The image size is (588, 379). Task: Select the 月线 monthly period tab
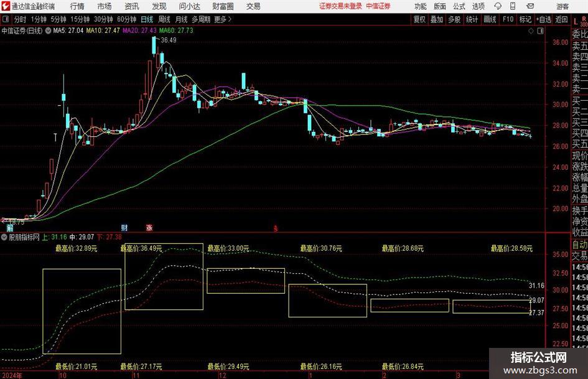click(x=181, y=19)
